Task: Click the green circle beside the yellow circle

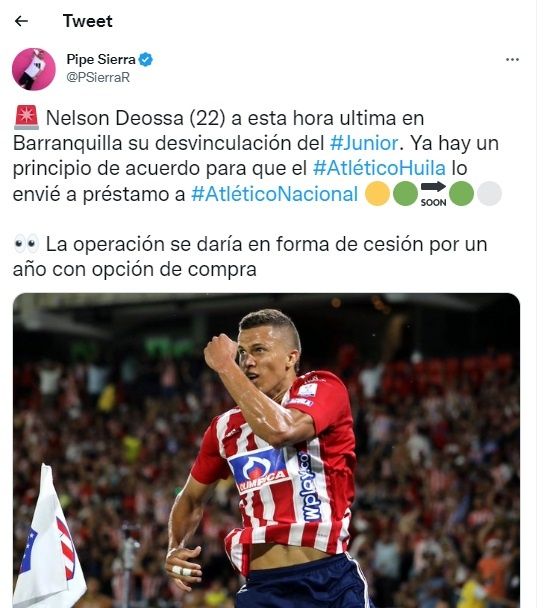Action: pos(405,193)
